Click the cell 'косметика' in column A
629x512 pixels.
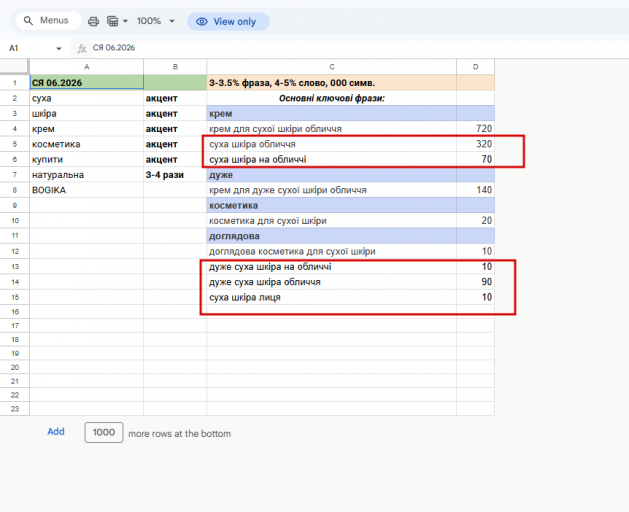87,144
